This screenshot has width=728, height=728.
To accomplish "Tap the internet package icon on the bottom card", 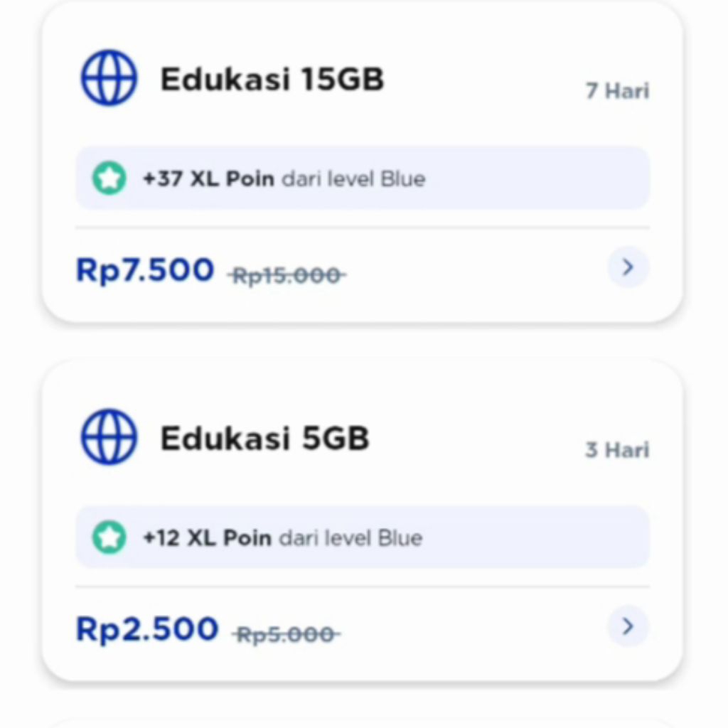I will (x=108, y=437).
